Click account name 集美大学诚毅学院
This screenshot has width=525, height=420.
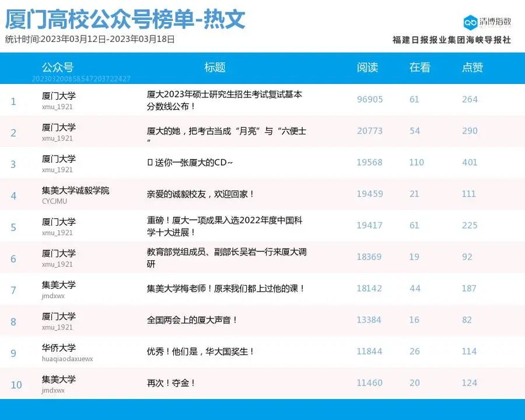coord(76,191)
